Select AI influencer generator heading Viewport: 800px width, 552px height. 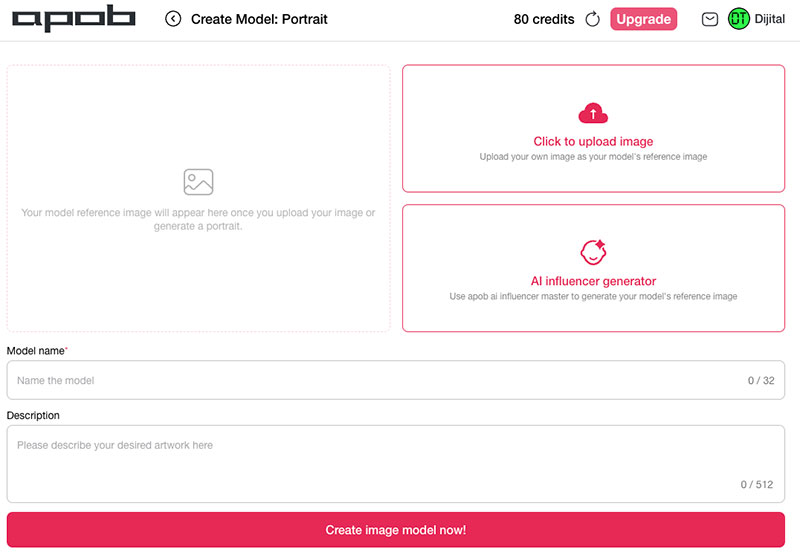593,281
